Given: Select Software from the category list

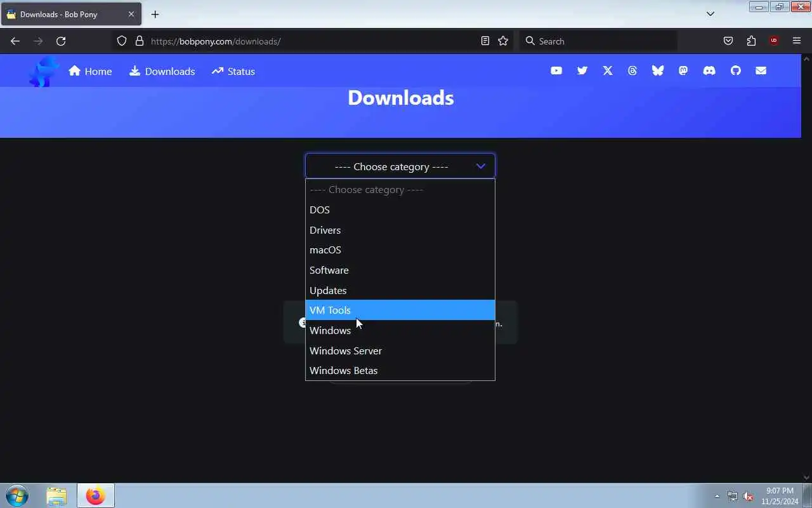Looking at the screenshot, I should click(400, 270).
